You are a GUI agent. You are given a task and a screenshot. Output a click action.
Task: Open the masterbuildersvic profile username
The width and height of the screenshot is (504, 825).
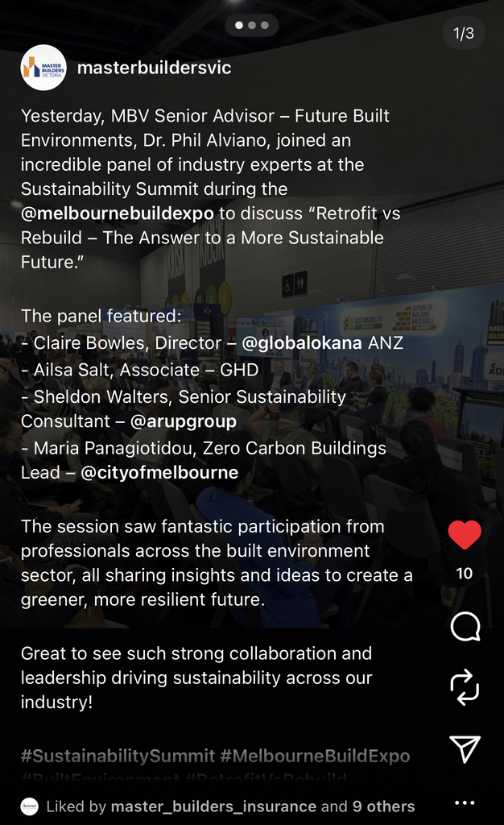pos(155,68)
